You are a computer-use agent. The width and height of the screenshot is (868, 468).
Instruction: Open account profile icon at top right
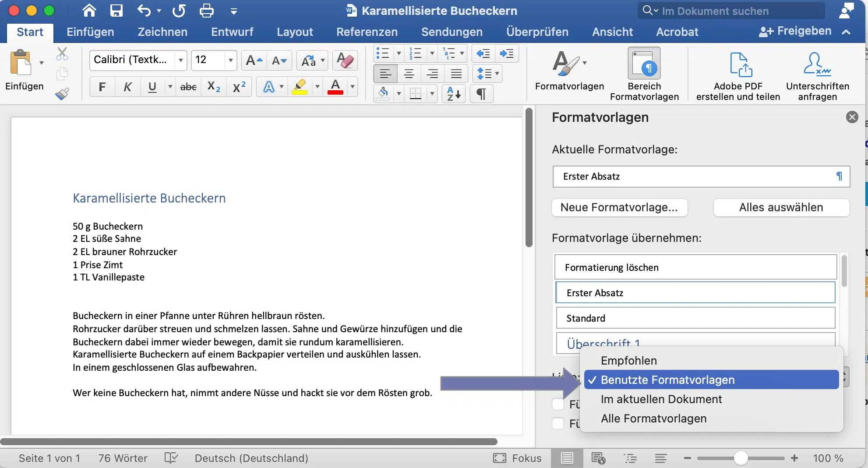click(846, 11)
